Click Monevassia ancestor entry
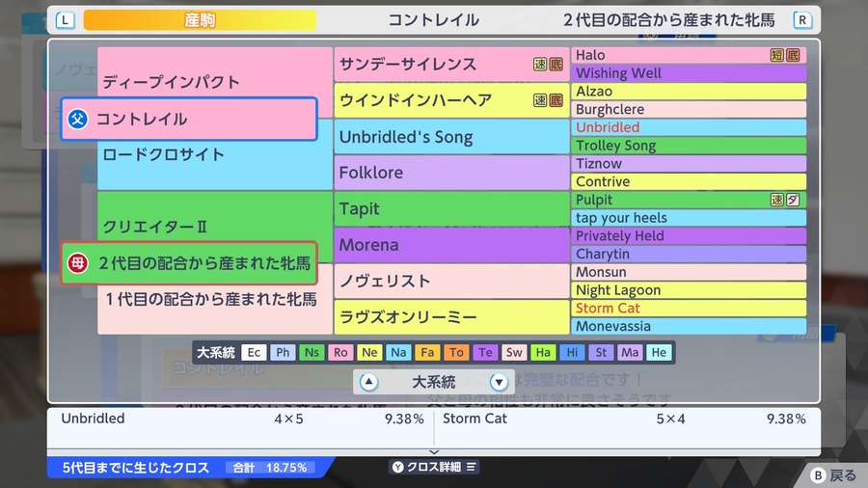The height and width of the screenshot is (488, 868). pos(689,326)
